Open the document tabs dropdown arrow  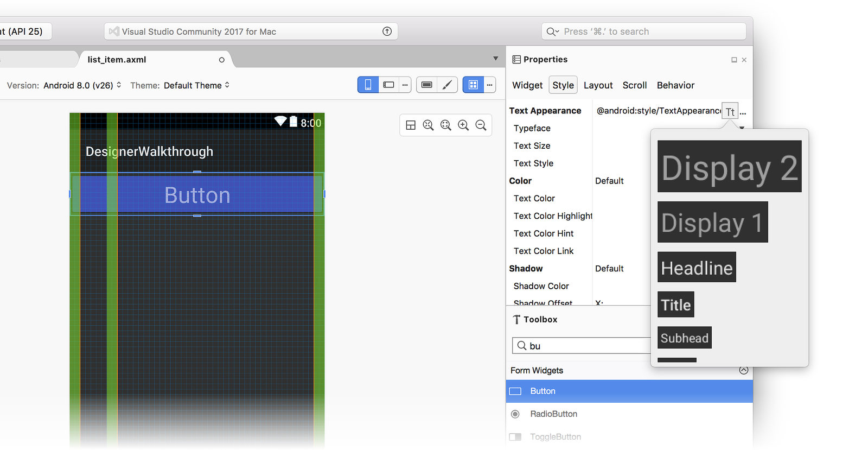coord(495,59)
